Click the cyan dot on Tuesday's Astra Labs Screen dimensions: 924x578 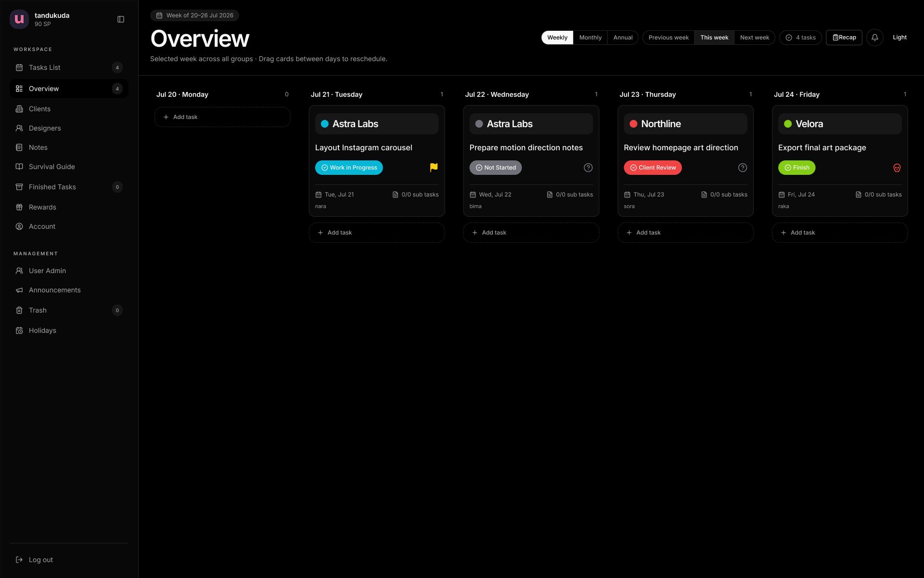pos(325,124)
